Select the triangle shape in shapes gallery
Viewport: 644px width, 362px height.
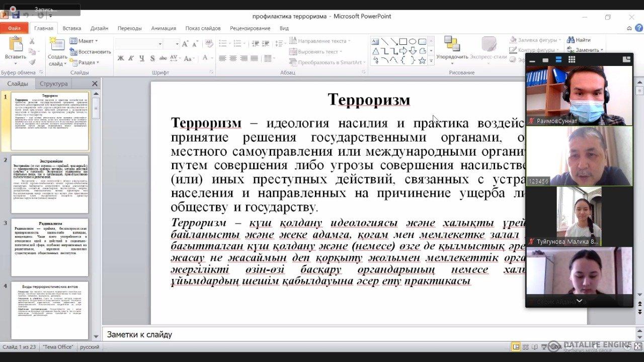(x=376, y=51)
